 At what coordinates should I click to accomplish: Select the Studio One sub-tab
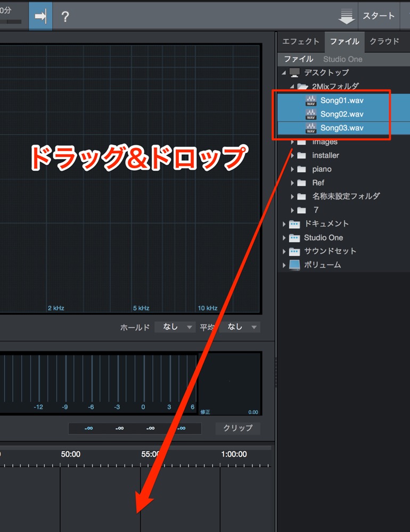point(343,59)
